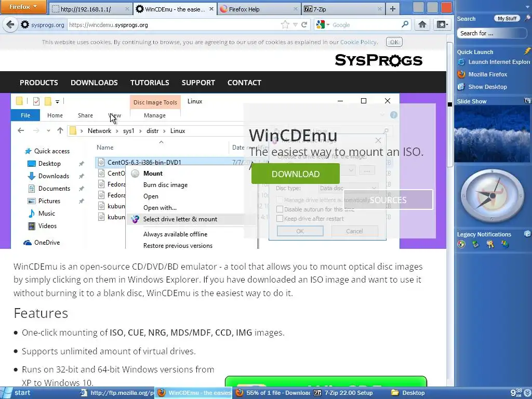Open the Desktop taskbar folder button

(408, 393)
